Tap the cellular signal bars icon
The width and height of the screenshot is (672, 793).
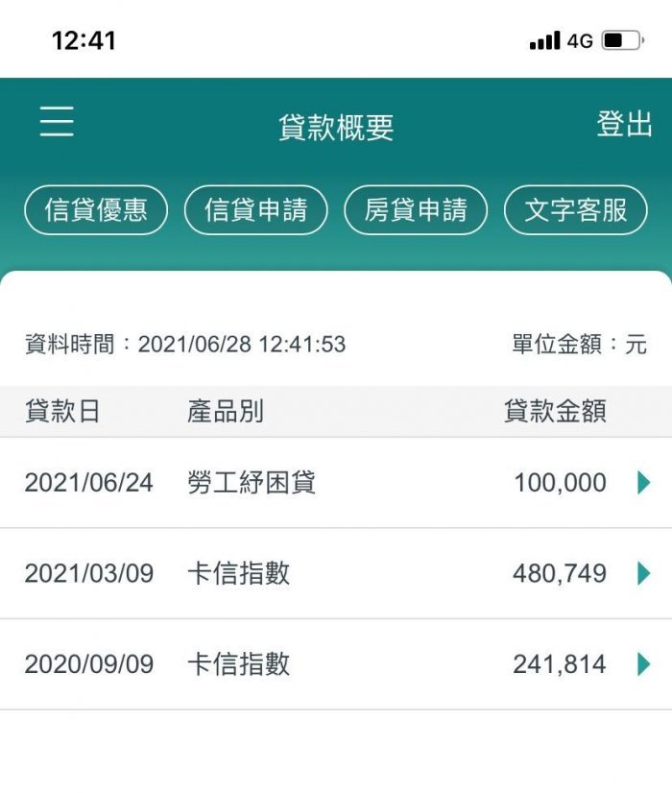click(x=544, y=40)
